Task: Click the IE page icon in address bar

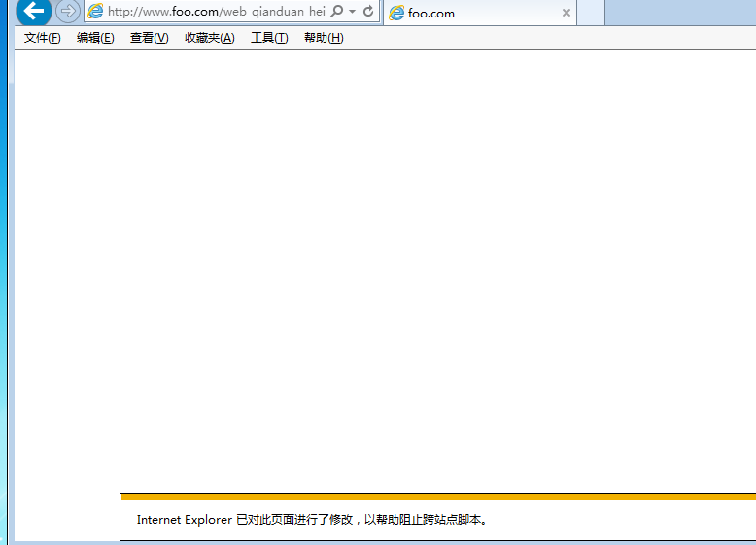Action: [96, 11]
